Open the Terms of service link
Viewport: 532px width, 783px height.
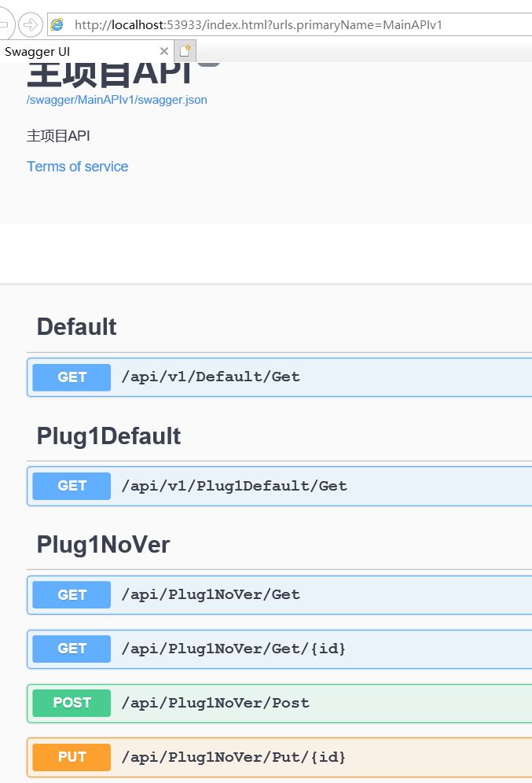(x=77, y=167)
